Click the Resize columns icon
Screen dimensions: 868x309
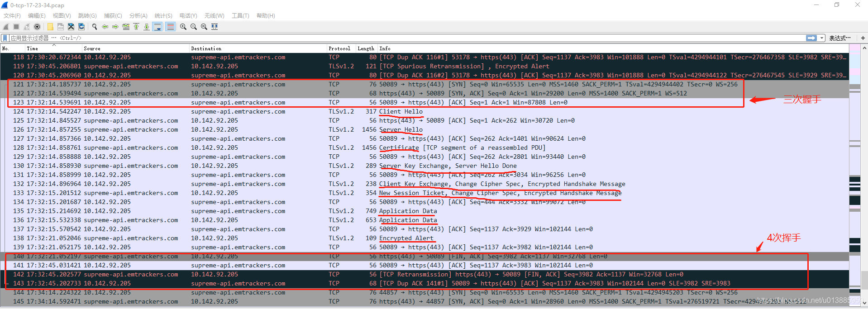[215, 27]
